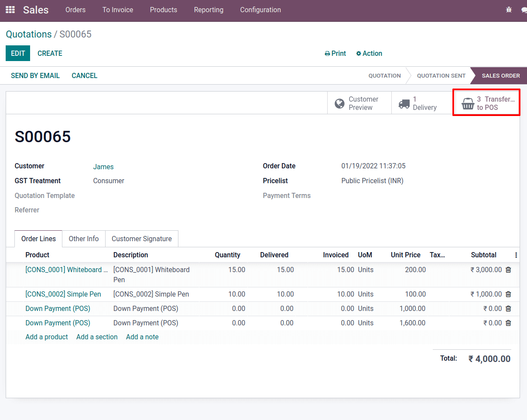
Task: Go back to Quotations breadcrumb
Action: (x=29, y=34)
